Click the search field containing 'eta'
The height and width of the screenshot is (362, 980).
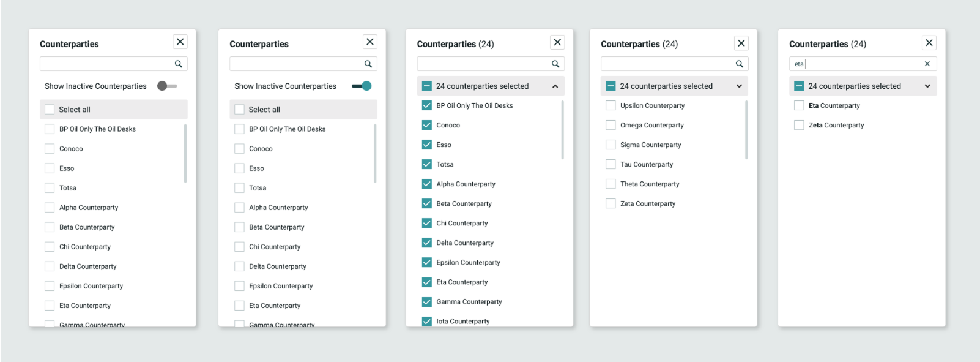[856, 64]
